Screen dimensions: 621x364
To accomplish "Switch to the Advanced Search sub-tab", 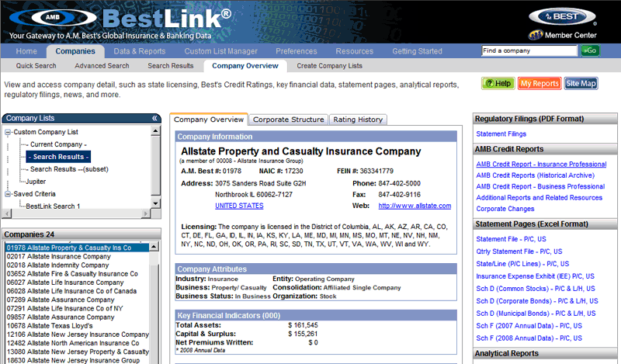I will 102,66.
